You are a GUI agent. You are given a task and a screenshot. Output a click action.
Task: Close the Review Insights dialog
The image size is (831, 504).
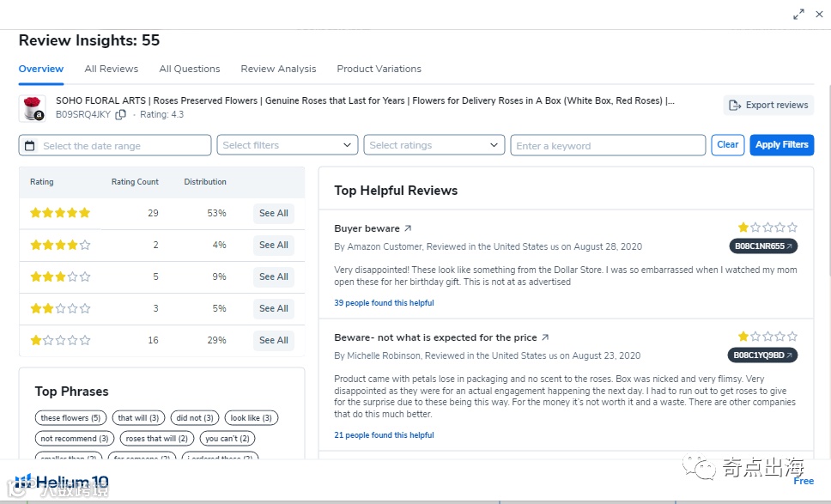click(819, 15)
